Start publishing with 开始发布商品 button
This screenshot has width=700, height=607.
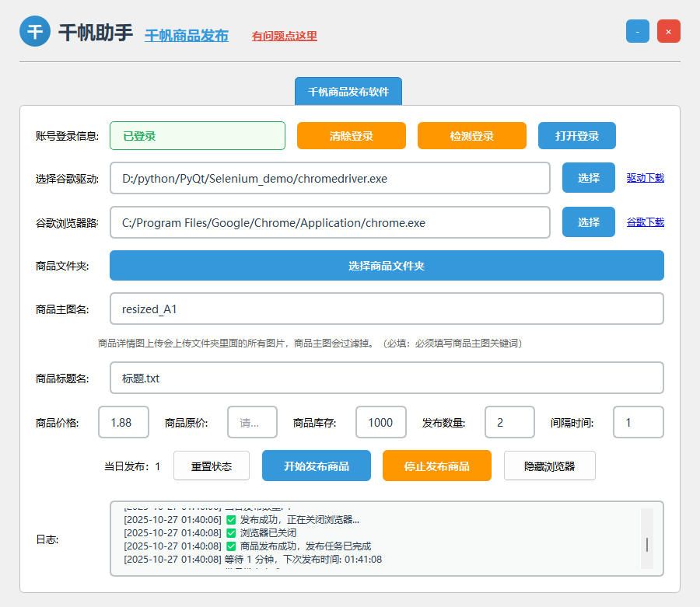click(316, 465)
